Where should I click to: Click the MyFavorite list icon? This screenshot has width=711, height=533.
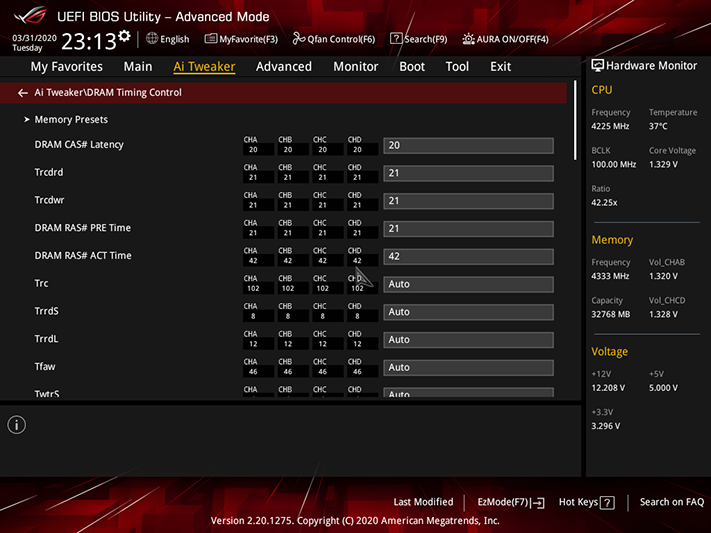210,39
